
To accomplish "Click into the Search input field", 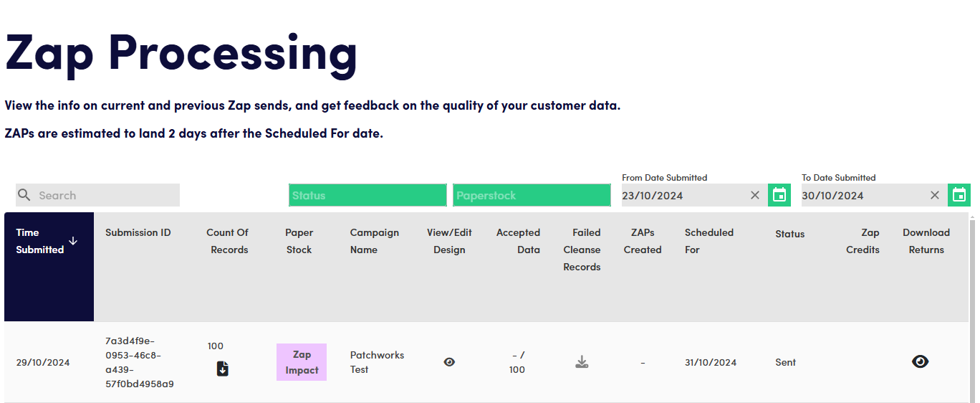I will (106, 195).
